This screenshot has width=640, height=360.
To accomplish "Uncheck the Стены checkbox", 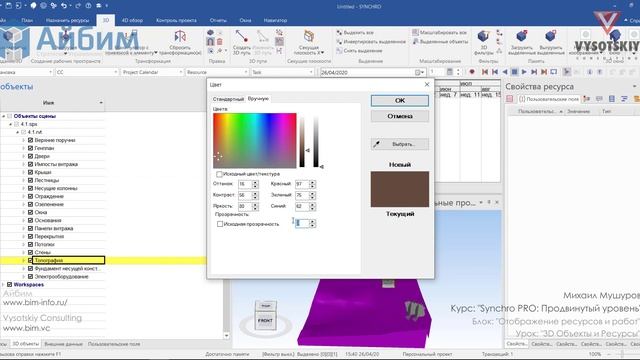I will point(30,252).
